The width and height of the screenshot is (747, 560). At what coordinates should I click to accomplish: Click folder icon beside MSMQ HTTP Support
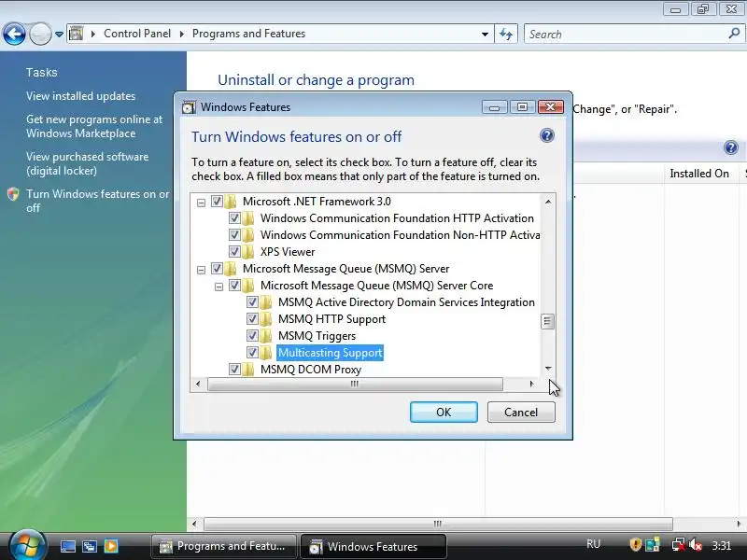tap(265, 318)
